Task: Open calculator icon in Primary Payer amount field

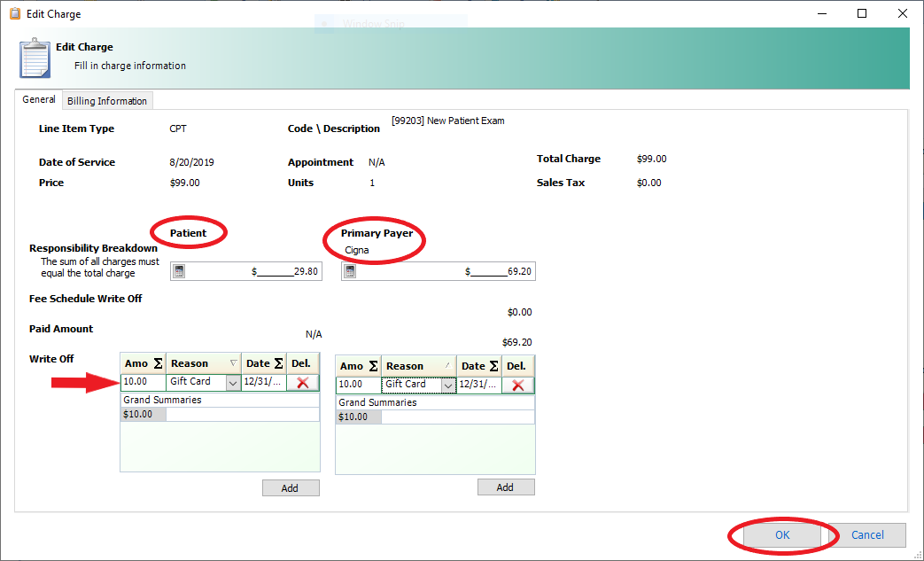Action: click(350, 271)
